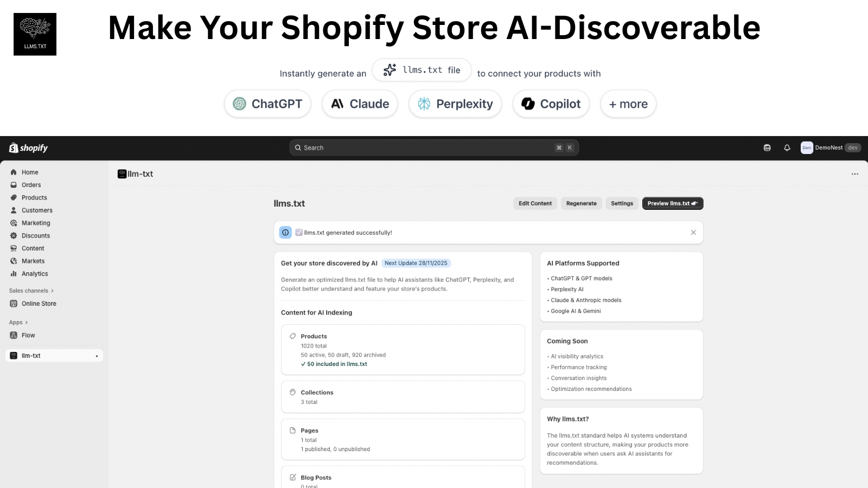Screen dimensions: 868x488
Task: Select the Customers icon
Action: click(13, 210)
